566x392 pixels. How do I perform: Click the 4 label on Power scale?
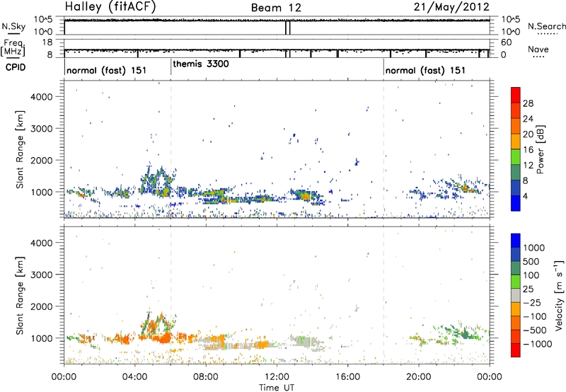525,196
